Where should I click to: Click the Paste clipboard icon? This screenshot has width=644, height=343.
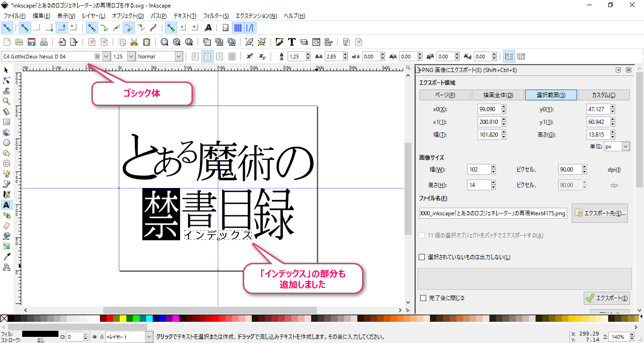pyautogui.click(x=147, y=42)
